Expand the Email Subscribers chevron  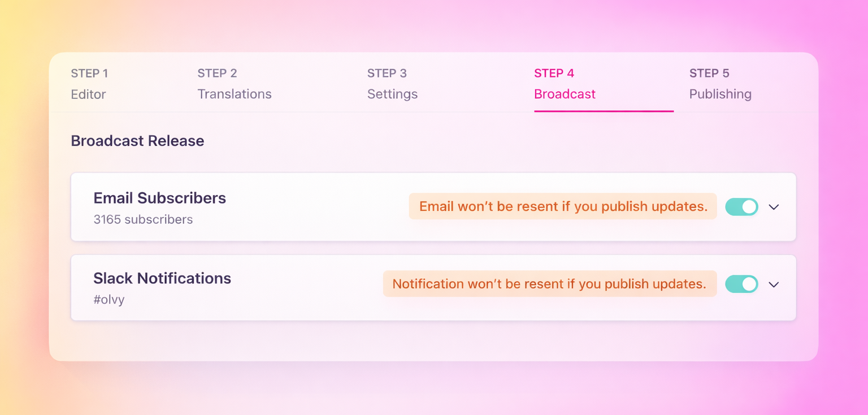coord(774,207)
